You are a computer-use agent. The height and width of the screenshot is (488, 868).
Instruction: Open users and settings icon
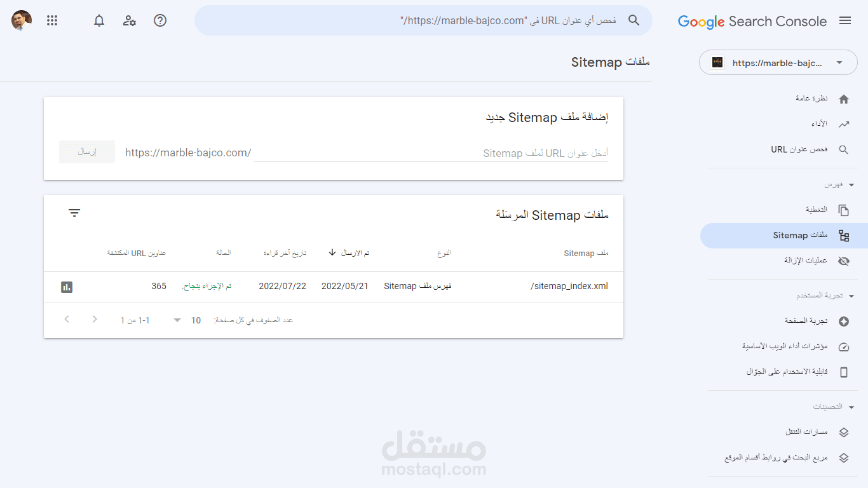click(130, 20)
